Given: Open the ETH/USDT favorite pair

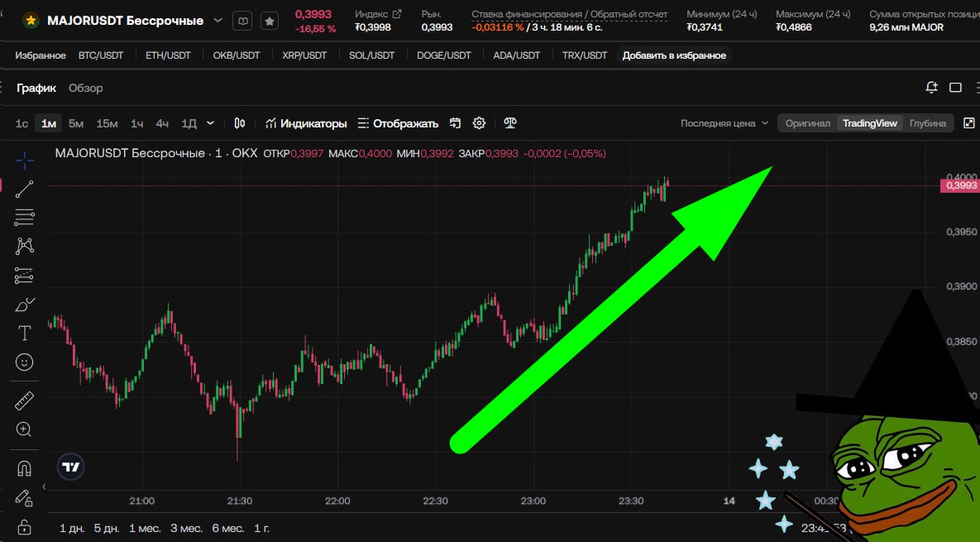Looking at the screenshot, I should (168, 55).
